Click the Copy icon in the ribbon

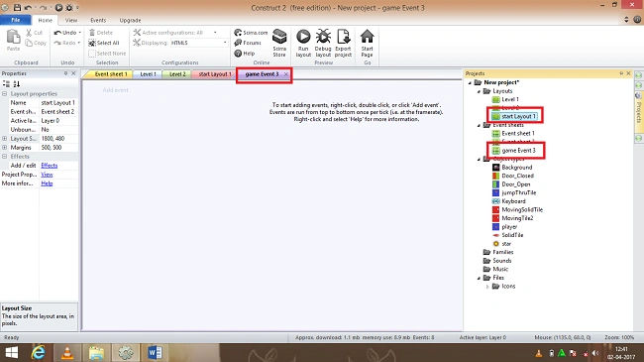point(29,43)
